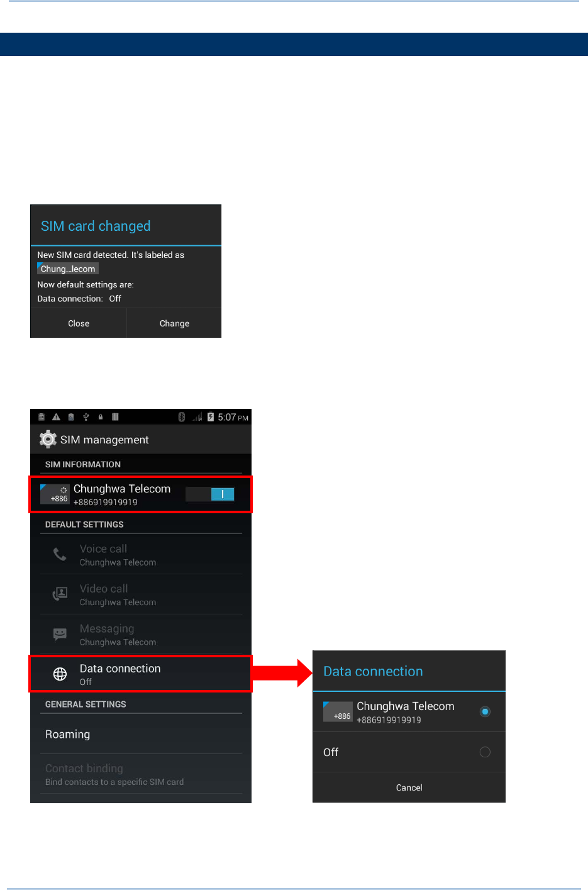Click Change in SIM card changed dialog
This screenshot has width=588, height=890.
point(174,323)
